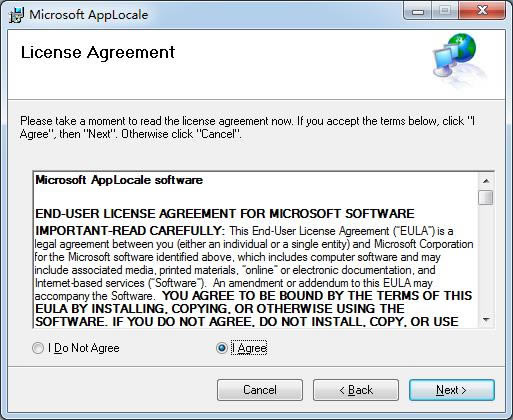Screen dimensions: 513x420
Task: Click the "I Do Not Agree" text label
Action: coord(84,348)
